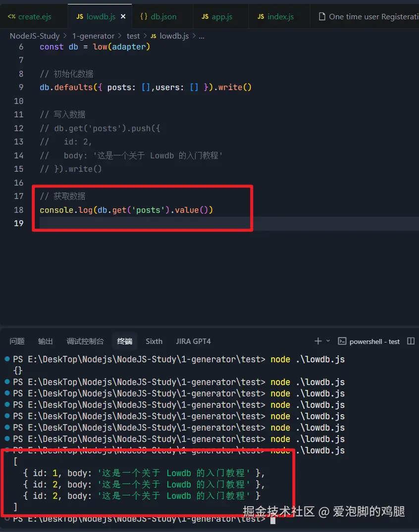Click terminal prompt cursor at bottom
The image size is (419, 532).
click(273, 520)
